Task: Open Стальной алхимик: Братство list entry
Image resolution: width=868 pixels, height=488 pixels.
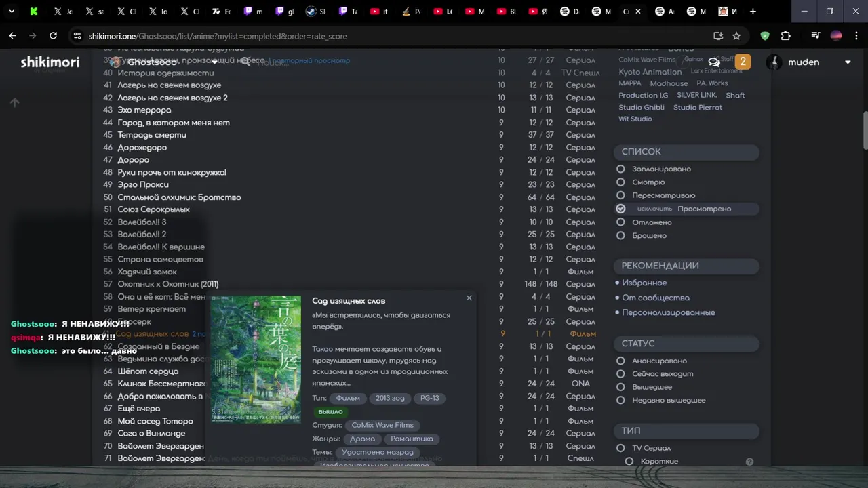Action: pos(179,197)
